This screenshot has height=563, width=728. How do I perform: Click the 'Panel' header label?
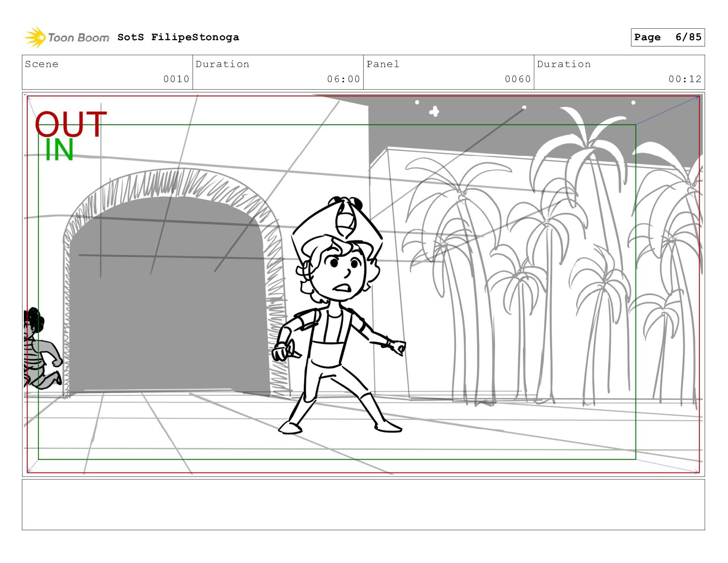click(x=383, y=64)
